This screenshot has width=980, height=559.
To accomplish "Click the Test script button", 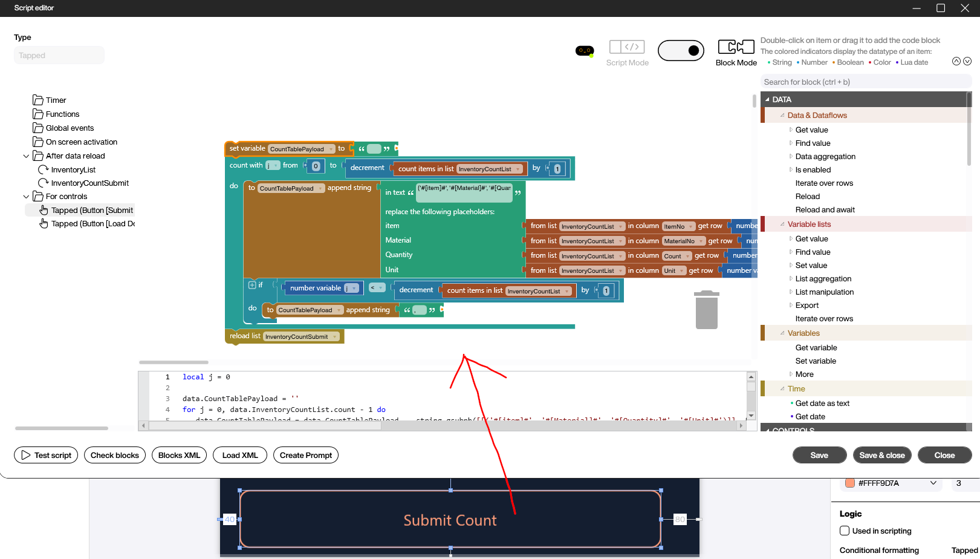I will click(x=46, y=456).
